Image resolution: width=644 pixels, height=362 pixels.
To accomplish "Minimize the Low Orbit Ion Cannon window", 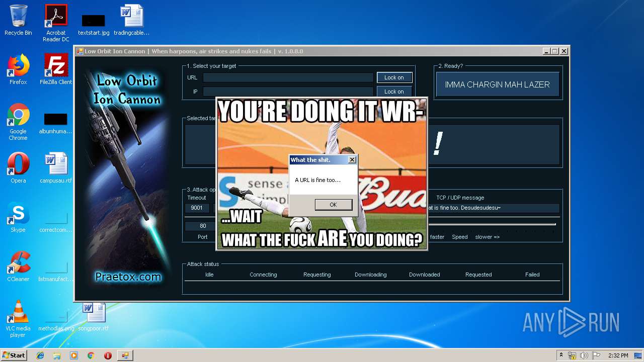I will [x=546, y=51].
